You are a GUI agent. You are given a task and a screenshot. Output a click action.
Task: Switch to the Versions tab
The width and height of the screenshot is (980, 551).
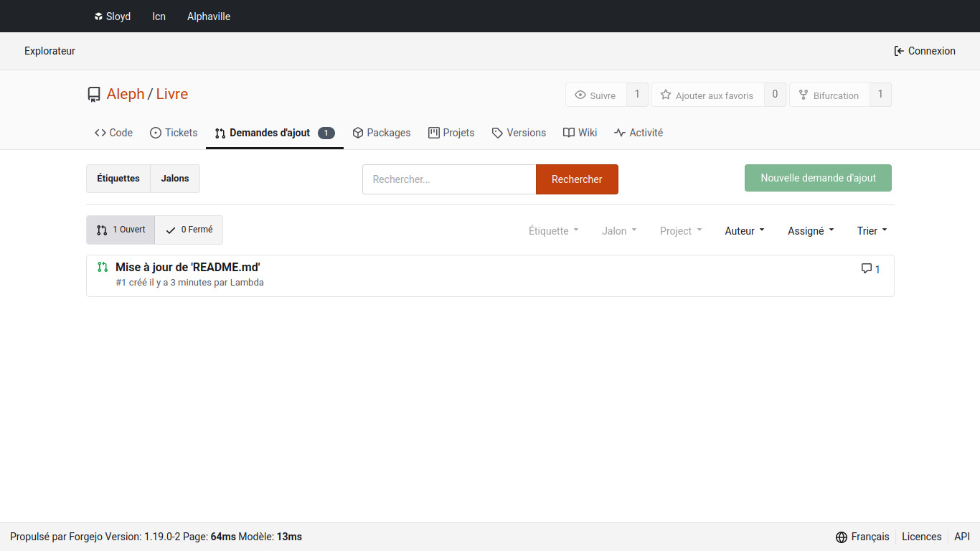tap(519, 133)
